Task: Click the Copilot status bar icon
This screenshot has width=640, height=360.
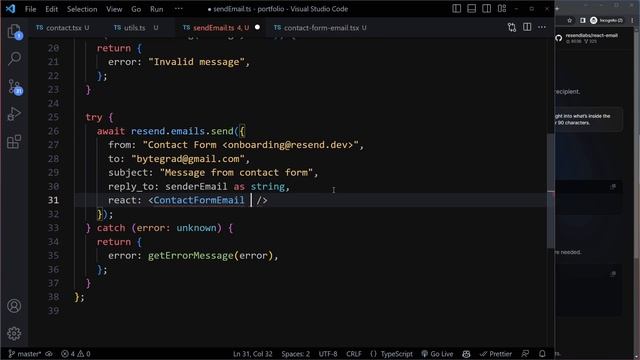Action: (466, 354)
